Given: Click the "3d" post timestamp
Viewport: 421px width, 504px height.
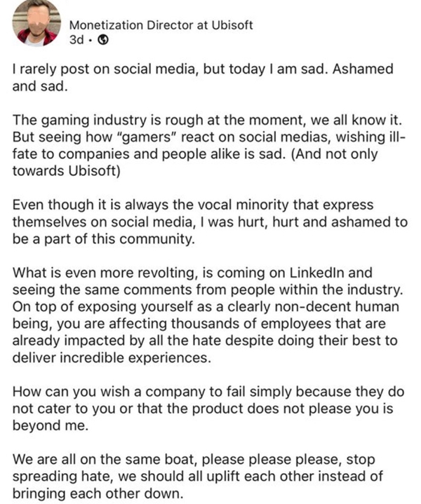Looking at the screenshot, I should tap(76, 40).
